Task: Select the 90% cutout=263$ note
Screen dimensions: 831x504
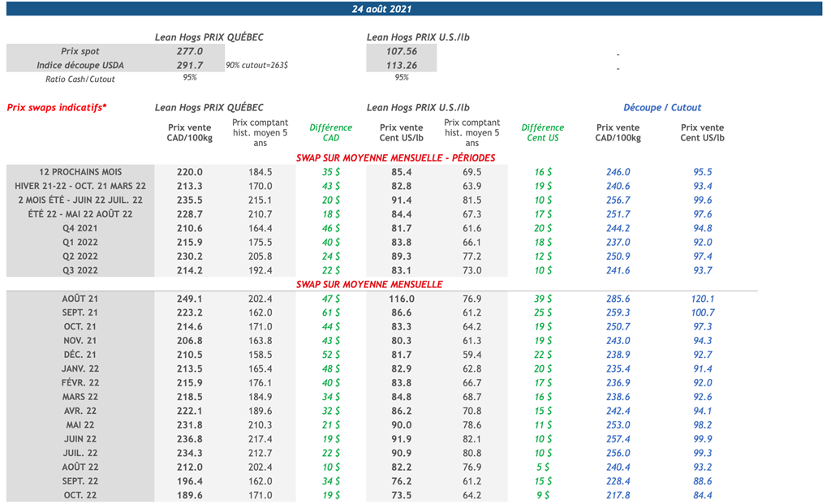Action: [x=257, y=65]
